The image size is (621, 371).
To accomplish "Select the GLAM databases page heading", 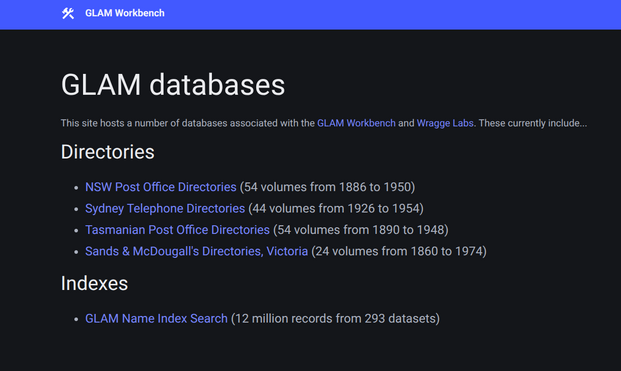I will [173, 85].
